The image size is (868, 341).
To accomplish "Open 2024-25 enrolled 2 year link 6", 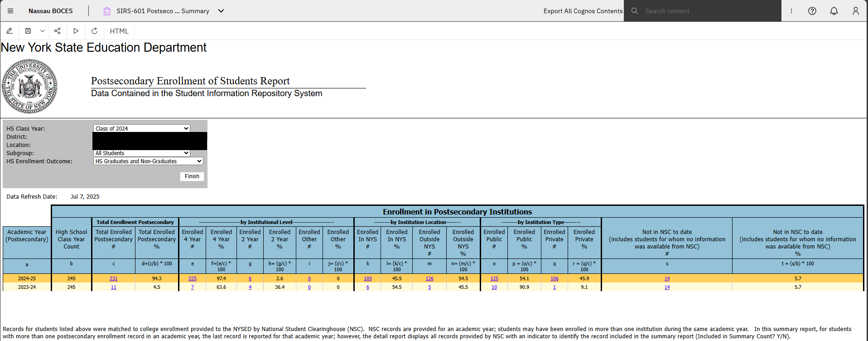I will coord(250,279).
